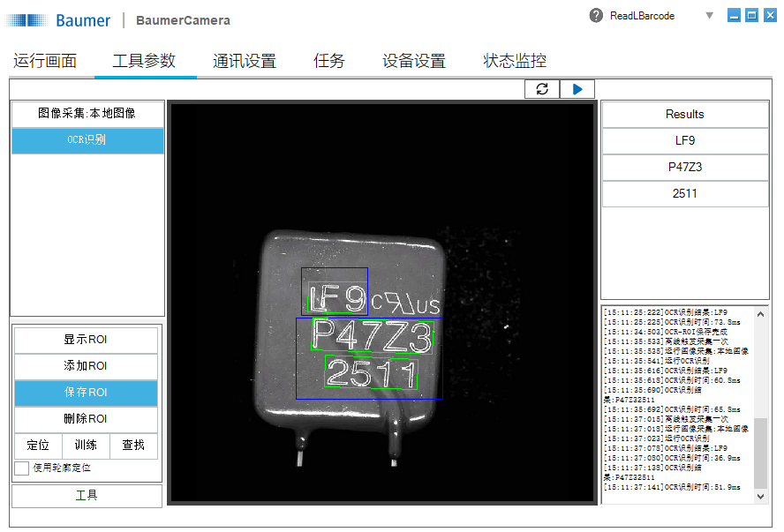784x532 pixels.
Task: Click the Results header cell
Action: click(685, 115)
